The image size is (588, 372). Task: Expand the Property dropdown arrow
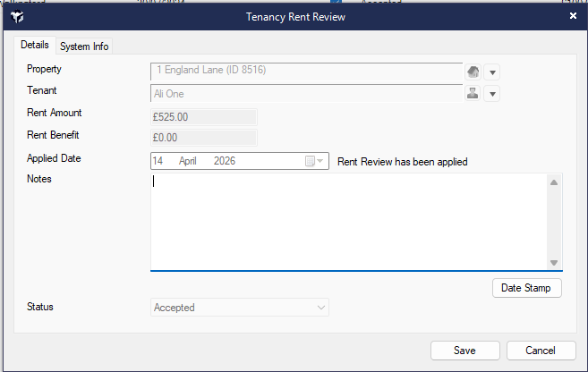492,72
